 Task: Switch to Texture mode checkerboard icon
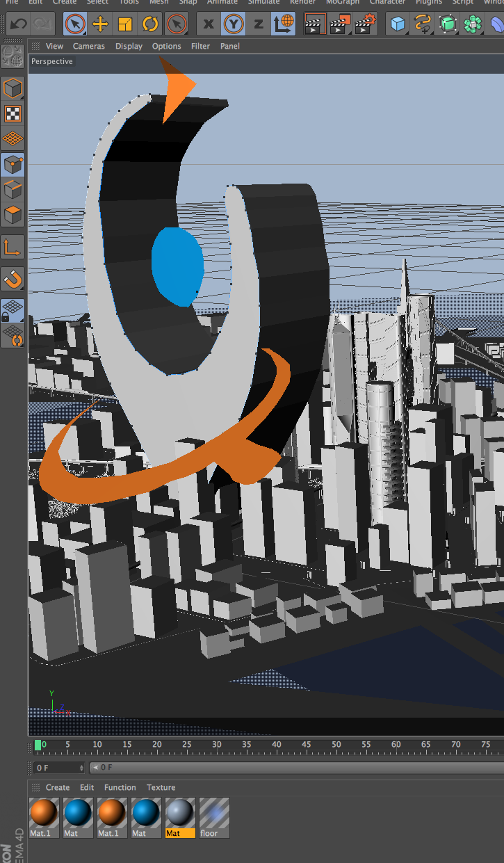click(x=13, y=113)
